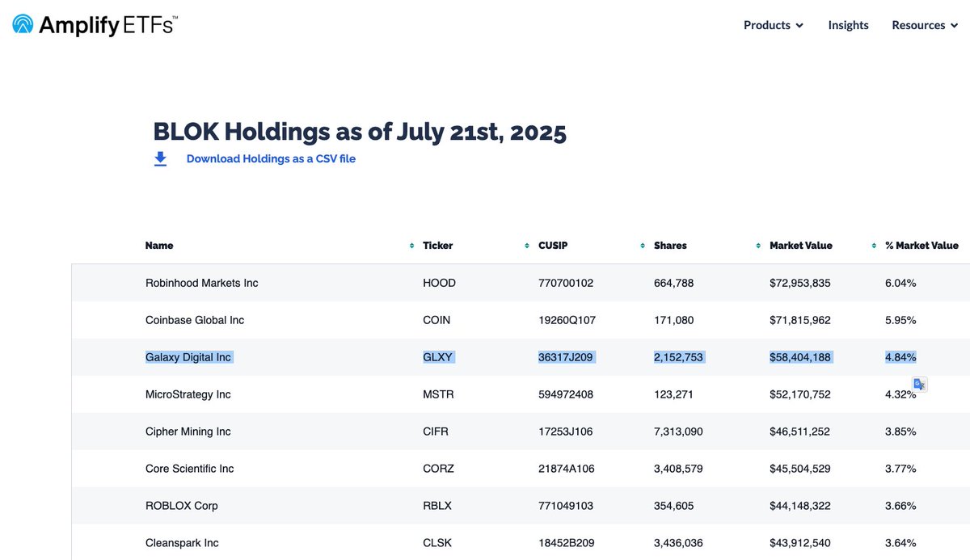The width and height of the screenshot is (970, 560).
Task: Click the RBLX ticker cell
Action: click(437, 506)
